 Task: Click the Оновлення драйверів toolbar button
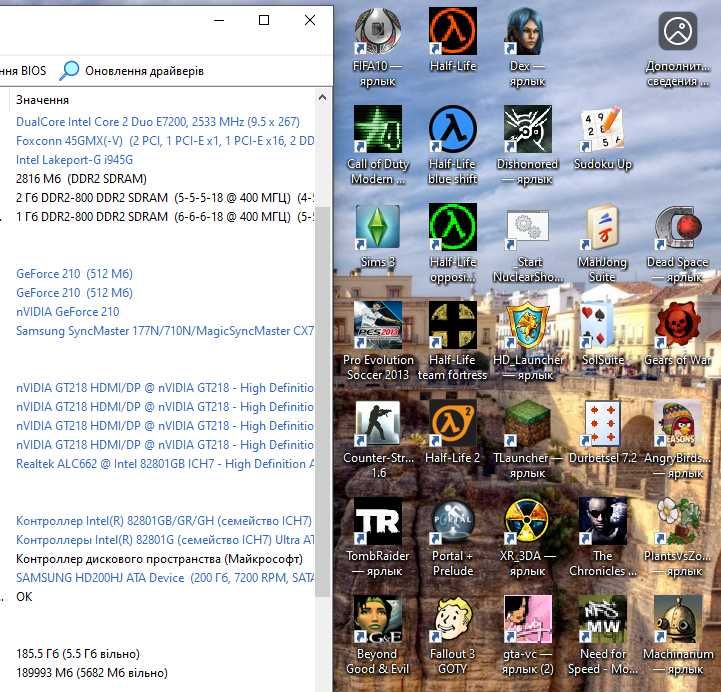[x=132, y=71]
